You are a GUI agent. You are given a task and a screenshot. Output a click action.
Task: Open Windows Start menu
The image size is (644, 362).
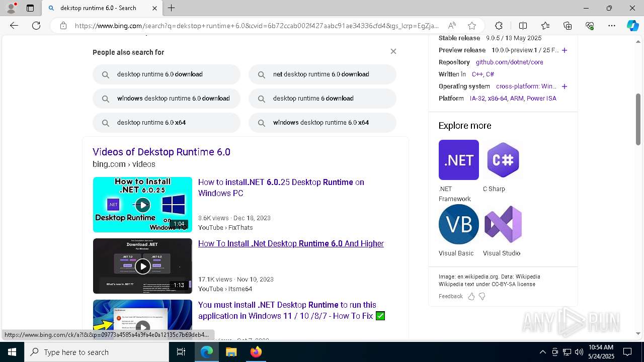12,352
